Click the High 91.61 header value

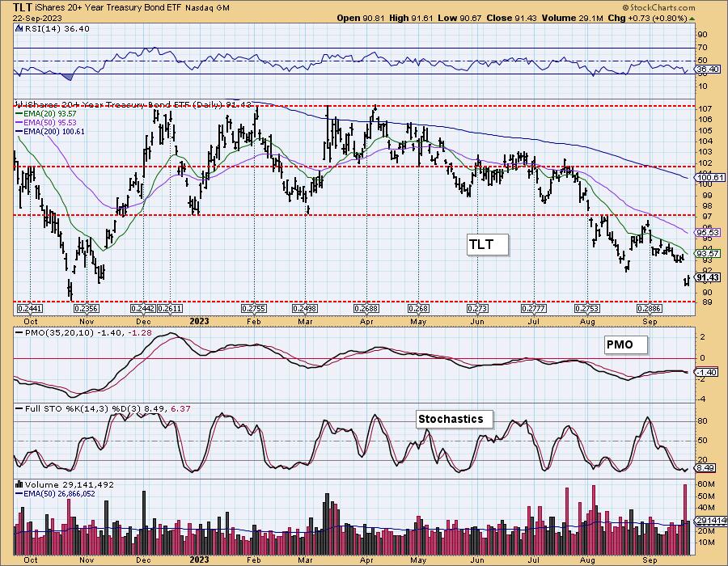[411, 18]
